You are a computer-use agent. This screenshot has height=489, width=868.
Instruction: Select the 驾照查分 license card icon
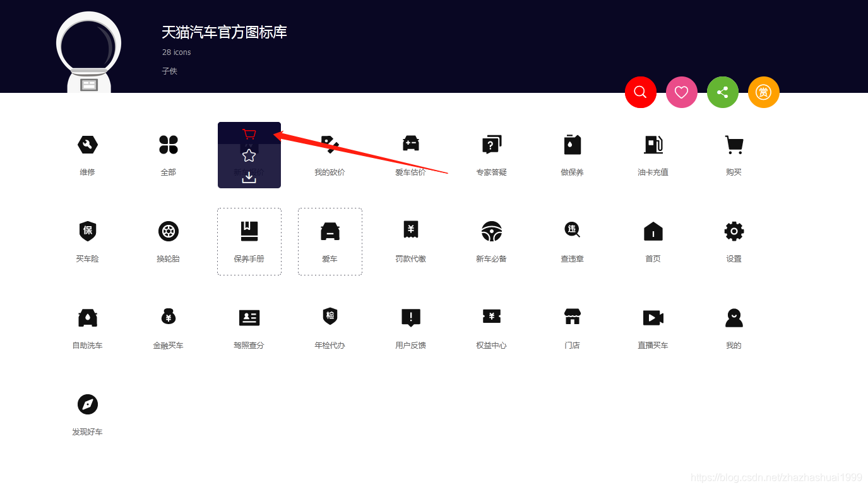coord(249,318)
